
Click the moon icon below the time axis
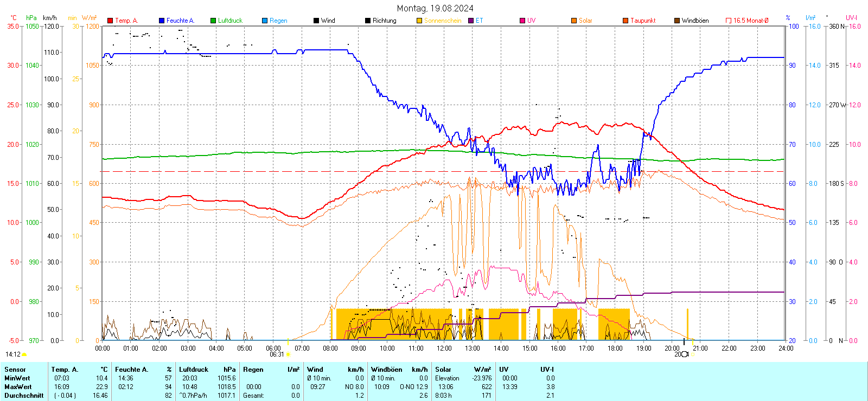[685, 354]
